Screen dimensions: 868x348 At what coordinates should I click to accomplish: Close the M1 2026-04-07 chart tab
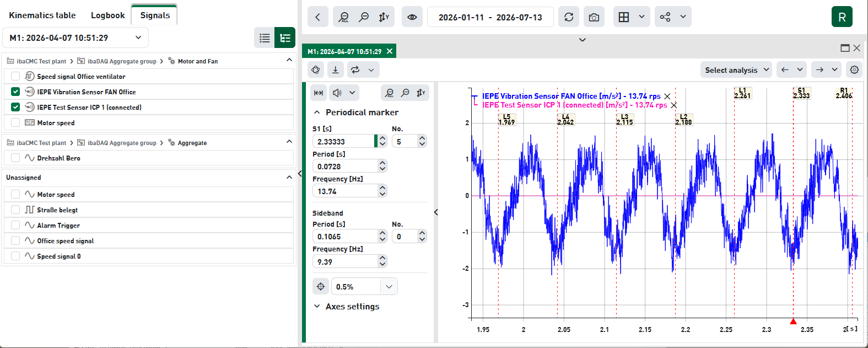pos(390,51)
